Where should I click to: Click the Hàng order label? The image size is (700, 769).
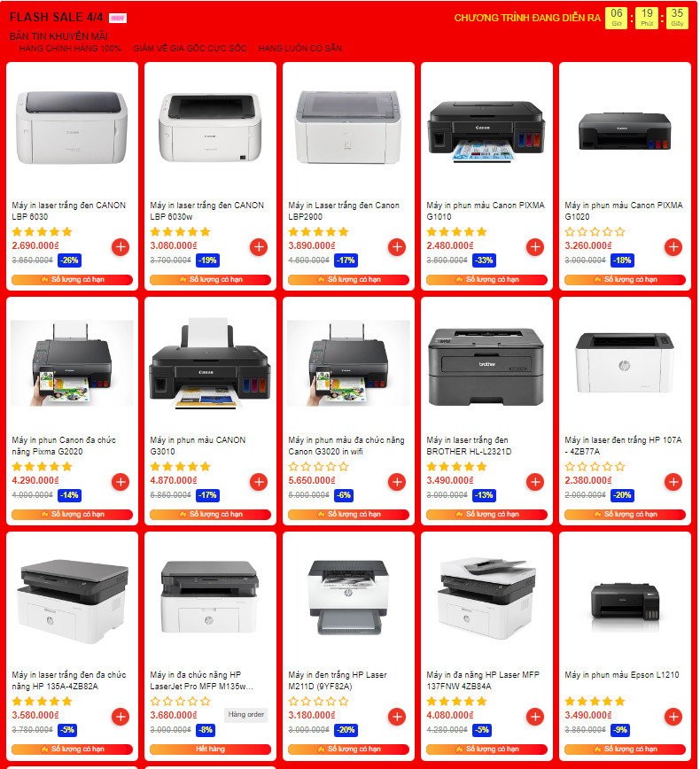246,714
